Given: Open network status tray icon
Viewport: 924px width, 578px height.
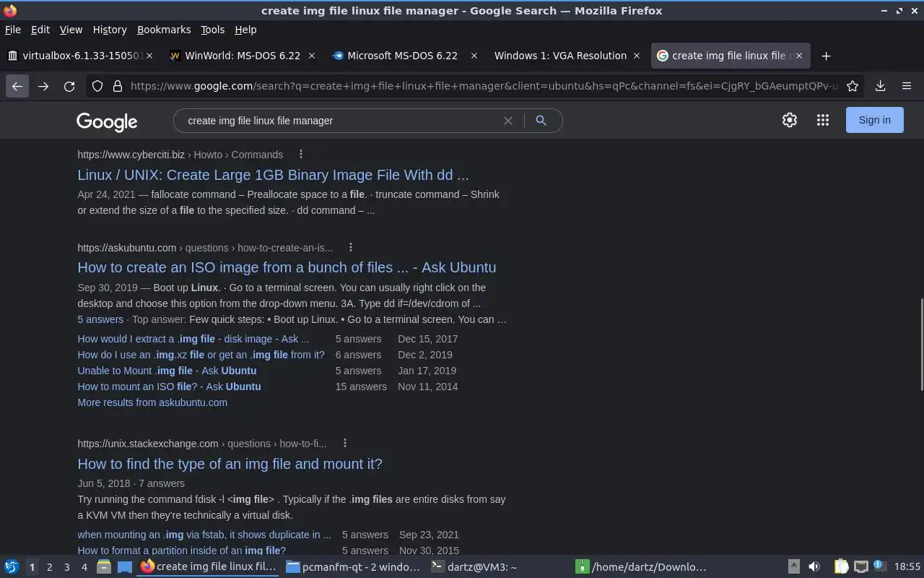Looking at the screenshot, I should [860, 566].
